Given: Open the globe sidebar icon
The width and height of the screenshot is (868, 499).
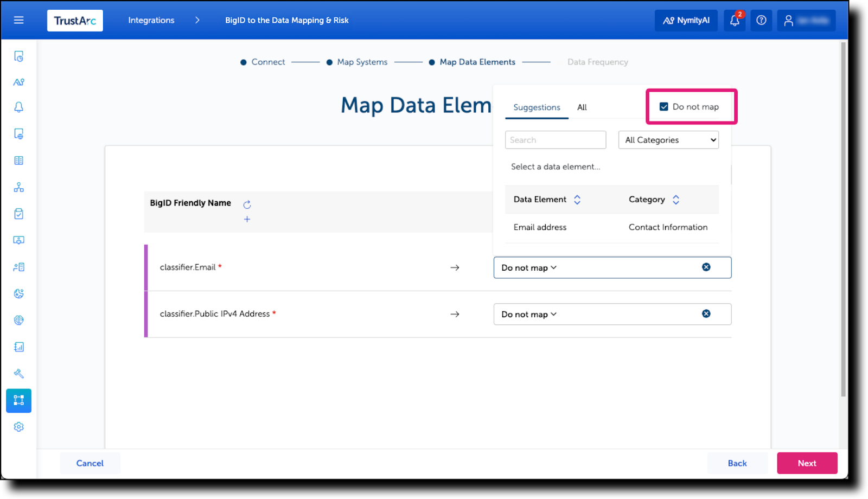Looking at the screenshot, I should point(19,320).
